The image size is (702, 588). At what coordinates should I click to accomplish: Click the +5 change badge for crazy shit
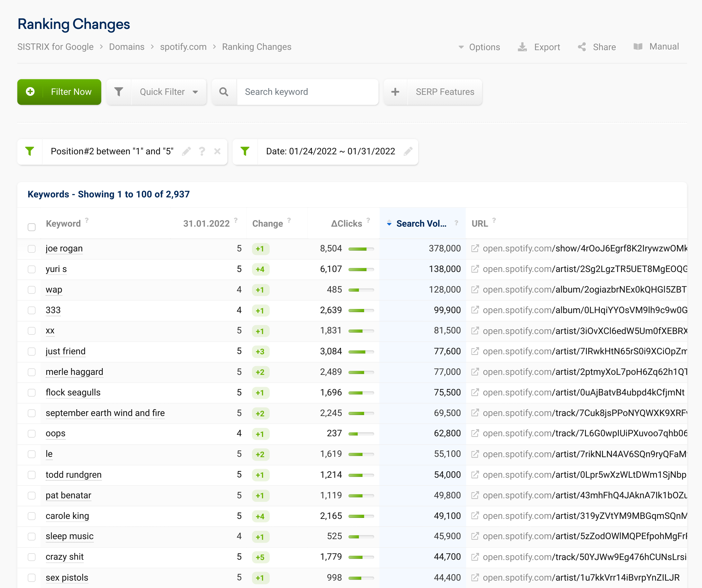click(260, 557)
